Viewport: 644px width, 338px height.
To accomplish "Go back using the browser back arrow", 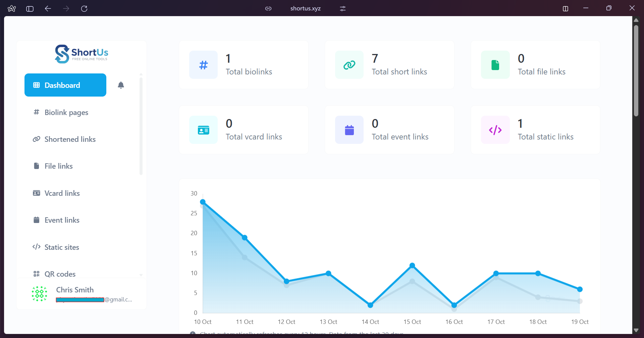I will 48,8.
